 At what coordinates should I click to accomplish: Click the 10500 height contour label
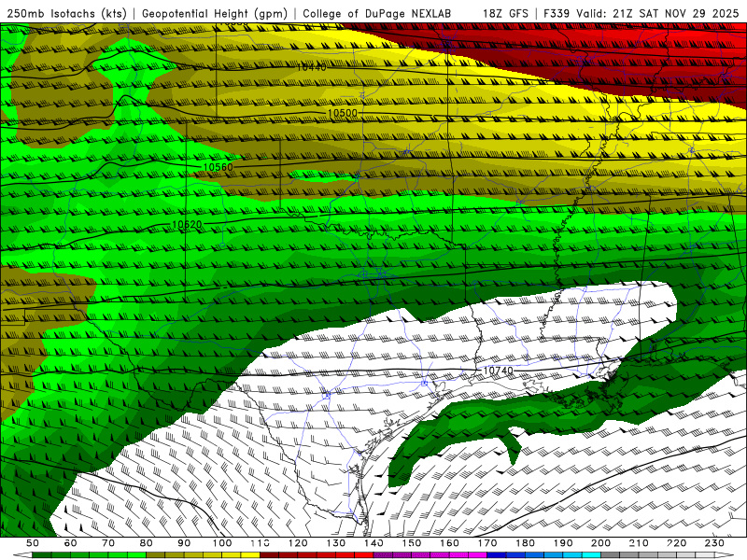tap(342, 113)
